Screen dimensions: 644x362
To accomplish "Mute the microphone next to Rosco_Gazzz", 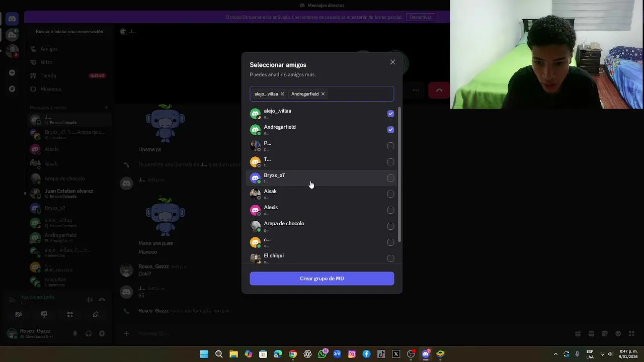I will pyautogui.click(x=75, y=334).
